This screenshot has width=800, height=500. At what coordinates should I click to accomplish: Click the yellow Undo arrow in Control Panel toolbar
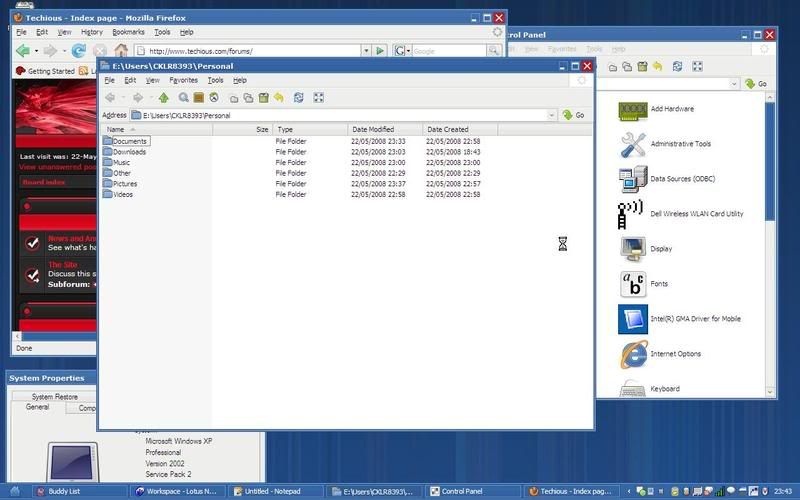point(657,66)
